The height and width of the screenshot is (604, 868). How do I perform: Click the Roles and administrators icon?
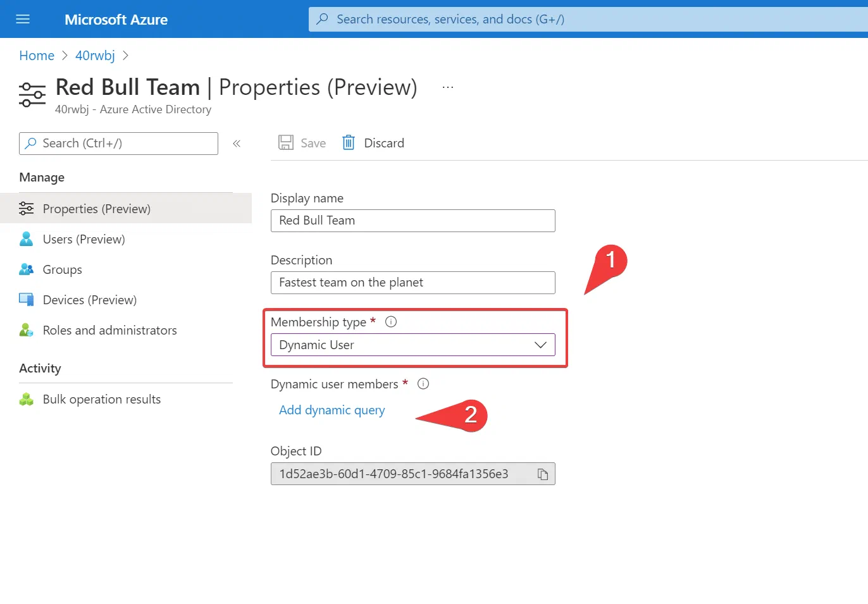pos(26,330)
